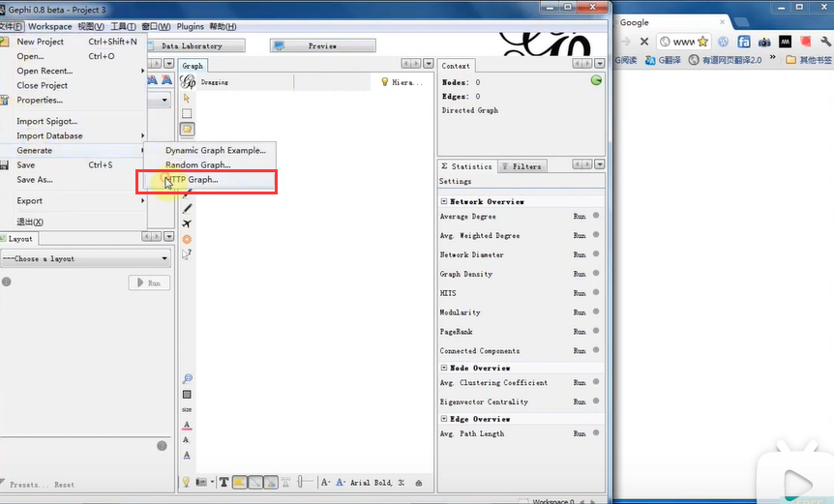
Task: Open screenshot options dropdown arrow
Action: coord(212,482)
